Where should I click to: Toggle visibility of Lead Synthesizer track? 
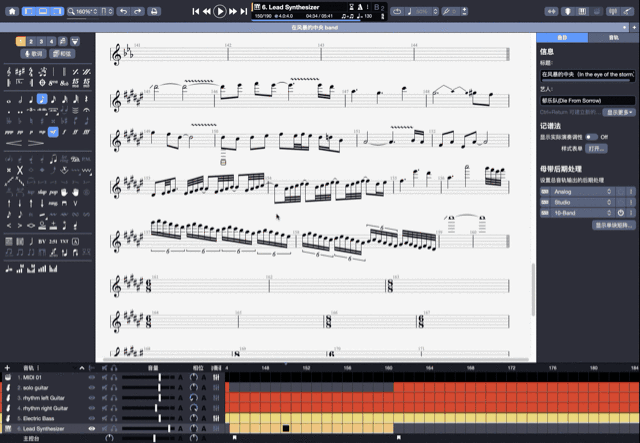click(92, 429)
